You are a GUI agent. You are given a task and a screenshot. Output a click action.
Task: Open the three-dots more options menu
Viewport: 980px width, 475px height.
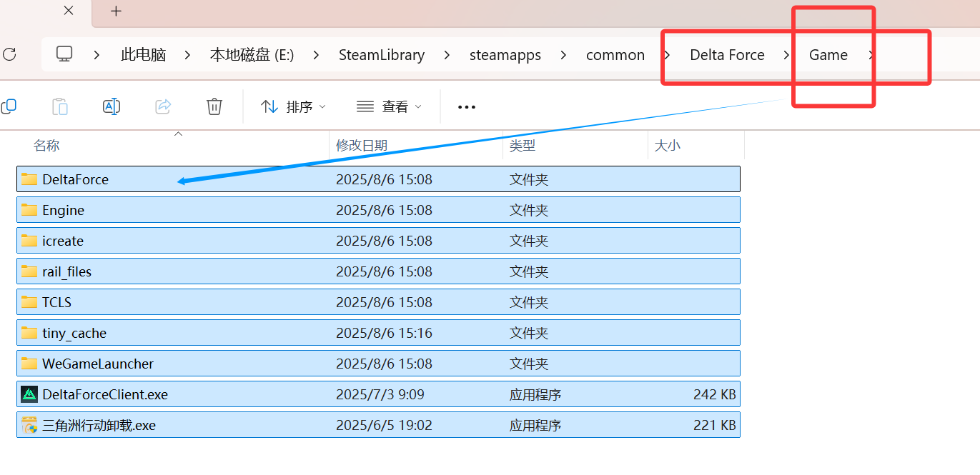click(x=466, y=107)
